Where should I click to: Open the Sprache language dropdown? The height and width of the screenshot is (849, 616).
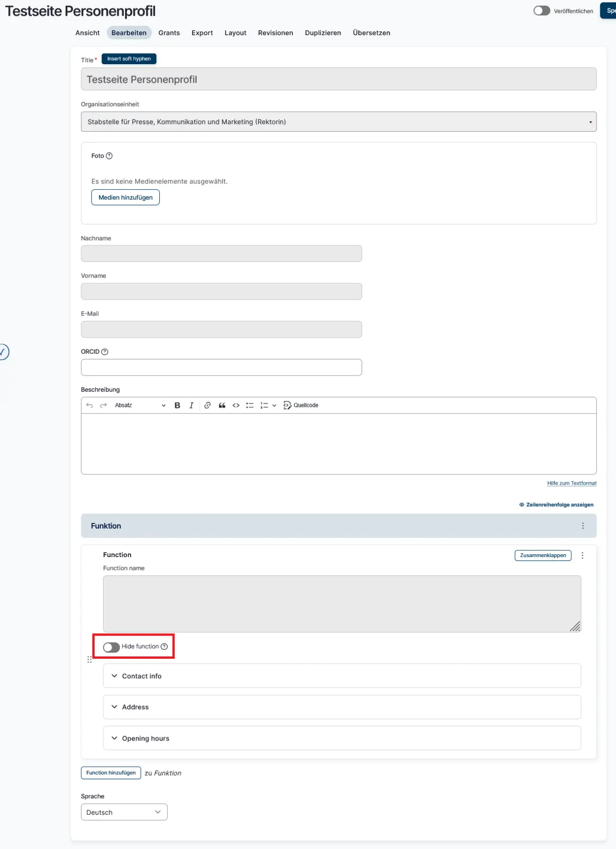(124, 812)
